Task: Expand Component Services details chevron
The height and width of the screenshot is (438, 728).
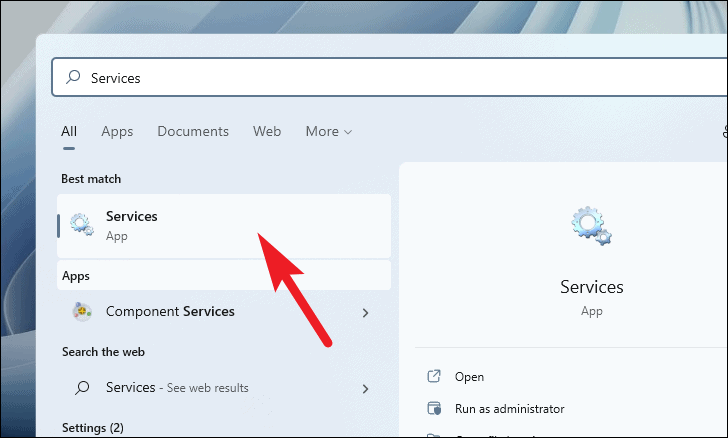Action: click(x=365, y=313)
